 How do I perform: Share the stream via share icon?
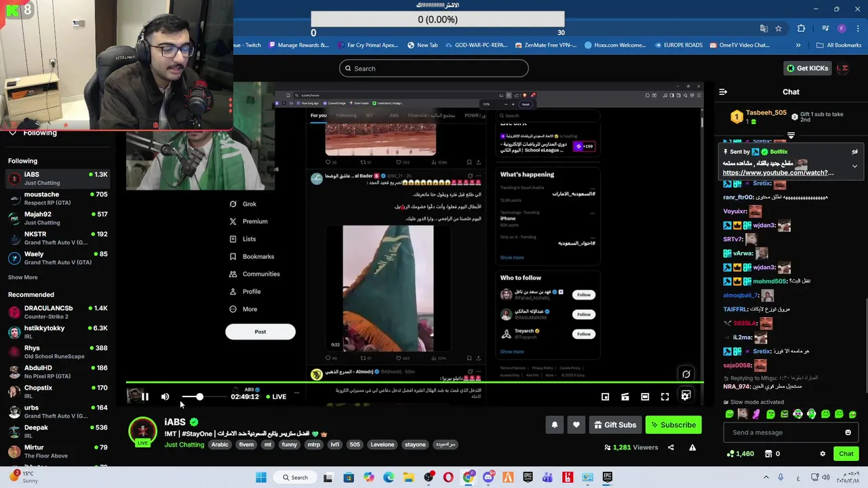coord(671,447)
